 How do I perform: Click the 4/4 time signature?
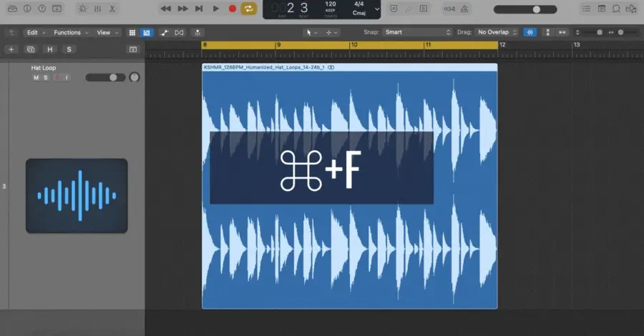(x=359, y=4)
